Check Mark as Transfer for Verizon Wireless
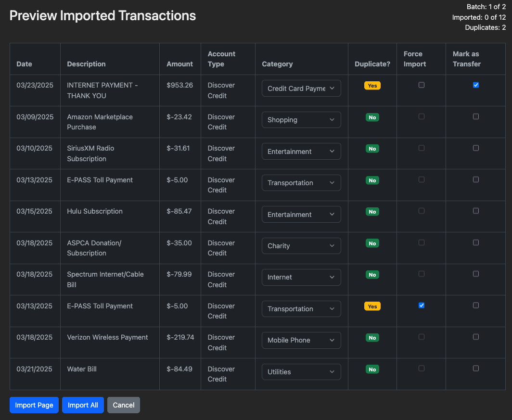The image size is (512, 420). pyautogui.click(x=476, y=337)
